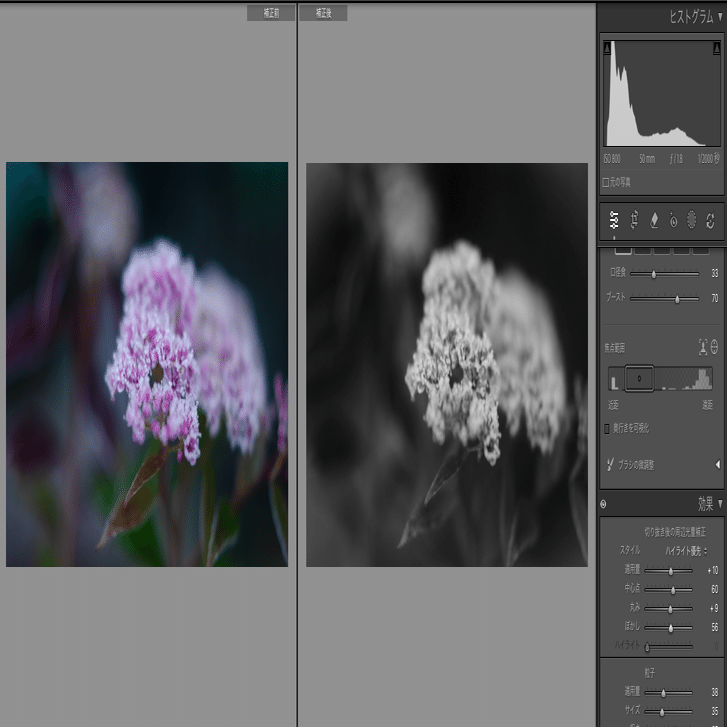This screenshot has width=727, height=727.
Task: Click the brush icon next to ブラシの微調整
Action: (610, 465)
